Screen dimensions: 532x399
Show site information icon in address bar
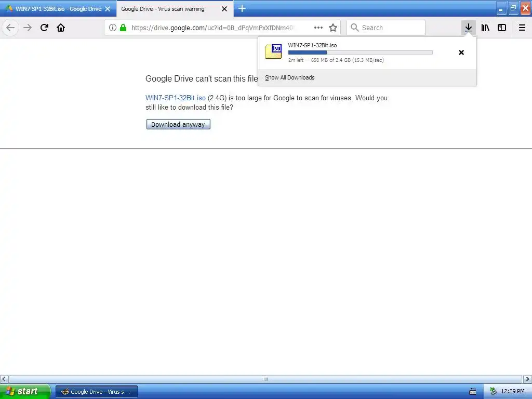tap(113, 28)
